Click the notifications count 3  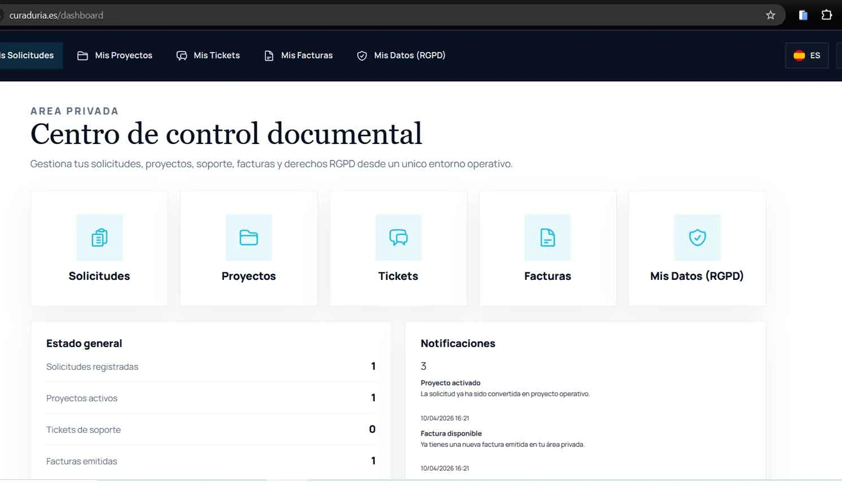coord(423,366)
